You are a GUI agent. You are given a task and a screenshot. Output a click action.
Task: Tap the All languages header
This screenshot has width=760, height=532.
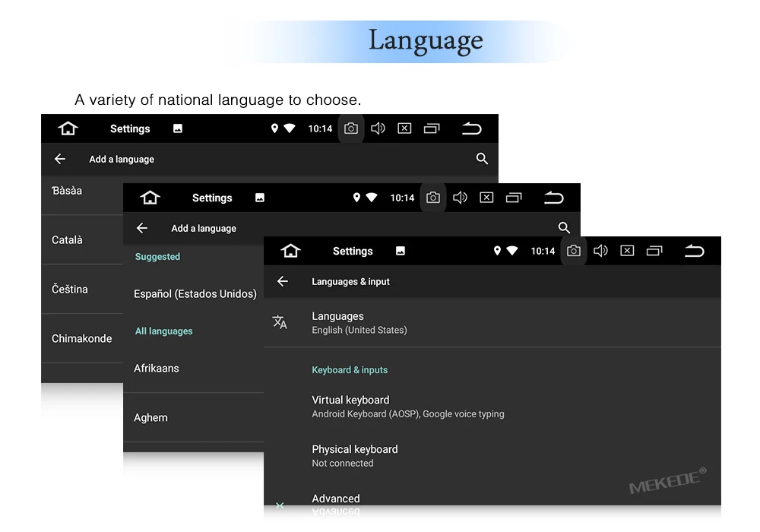pos(164,331)
